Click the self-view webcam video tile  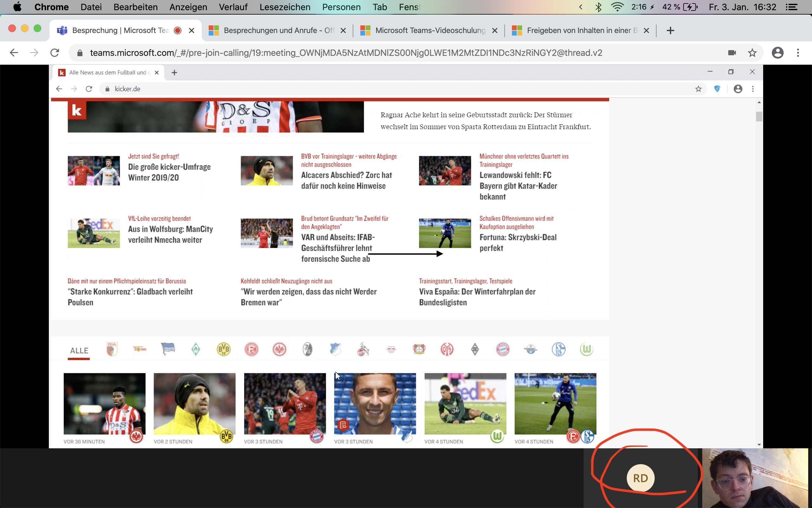[755, 478]
